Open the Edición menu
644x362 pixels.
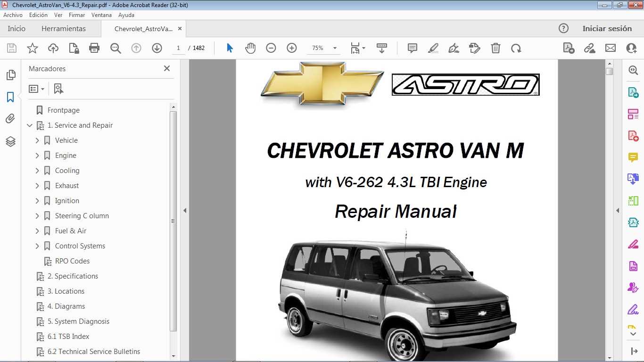click(38, 15)
